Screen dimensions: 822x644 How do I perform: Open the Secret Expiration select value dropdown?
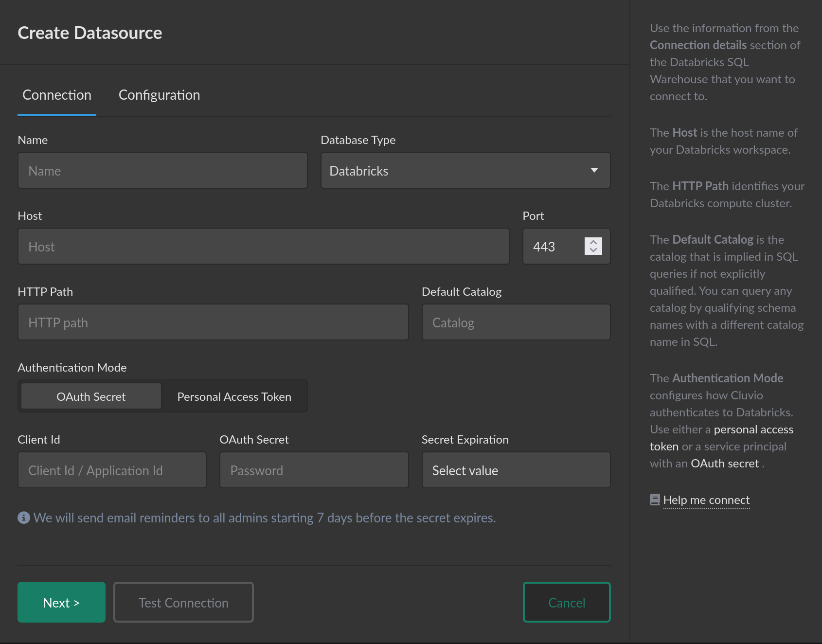(516, 470)
